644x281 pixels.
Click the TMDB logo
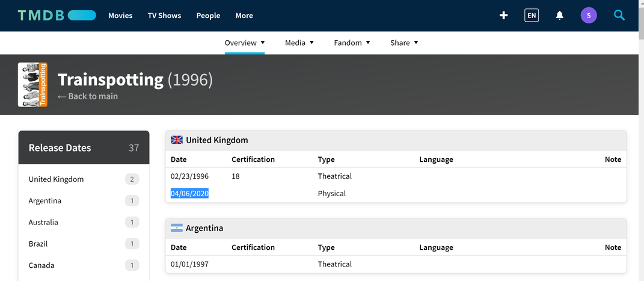[57, 16]
